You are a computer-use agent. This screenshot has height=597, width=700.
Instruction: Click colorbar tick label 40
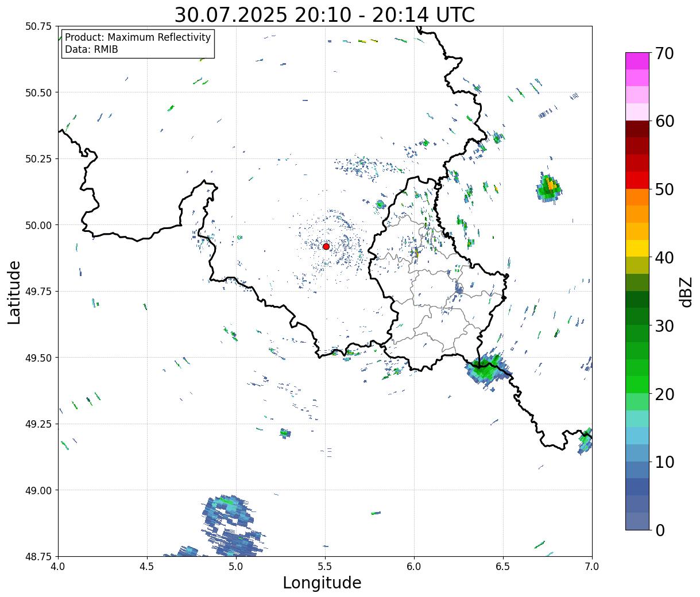(x=664, y=258)
